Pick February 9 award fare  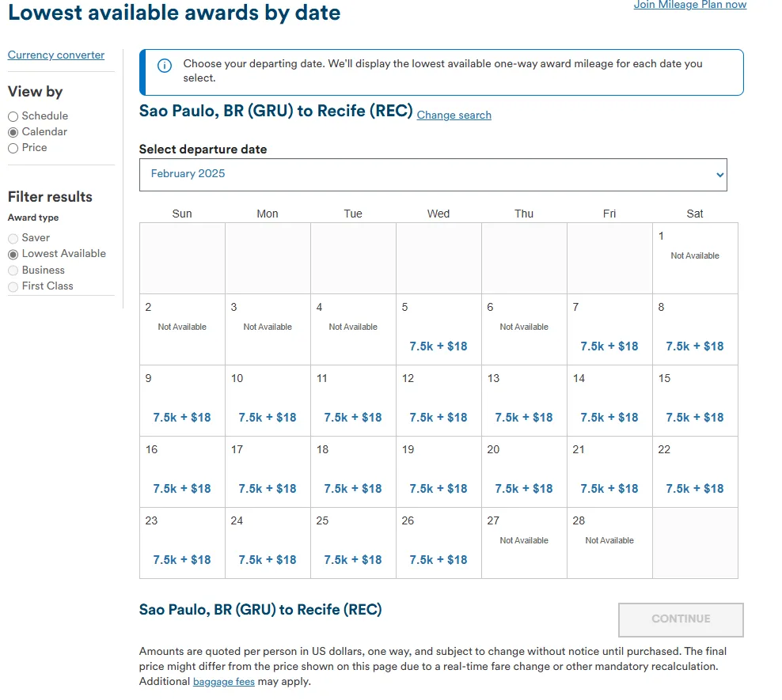182,418
